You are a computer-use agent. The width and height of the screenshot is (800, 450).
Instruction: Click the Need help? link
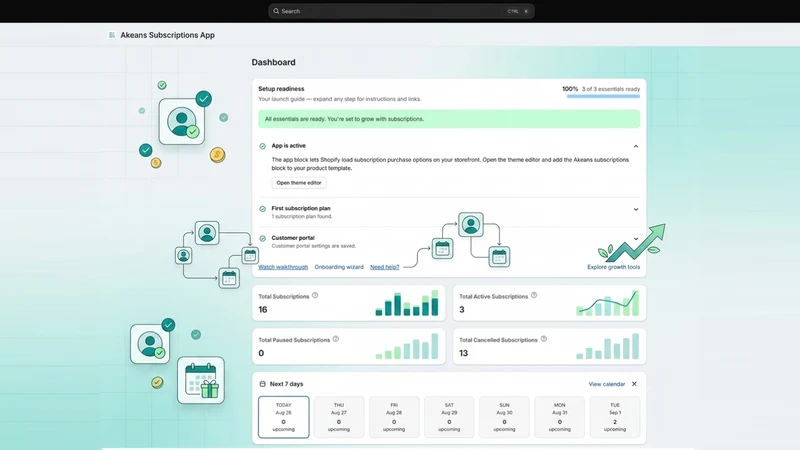click(385, 267)
